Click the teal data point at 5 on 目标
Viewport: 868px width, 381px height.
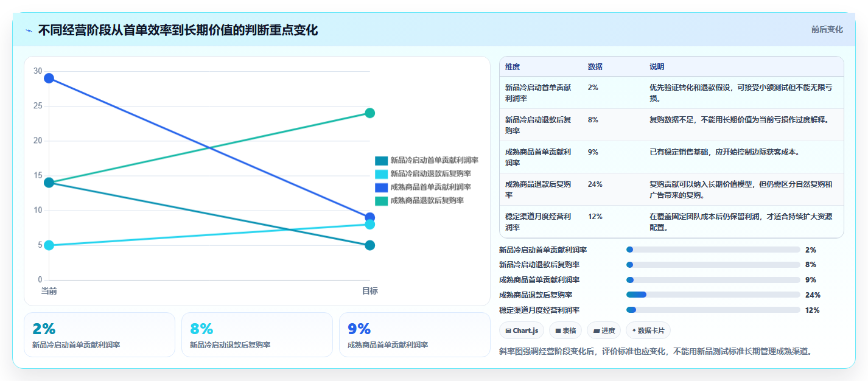point(369,245)
